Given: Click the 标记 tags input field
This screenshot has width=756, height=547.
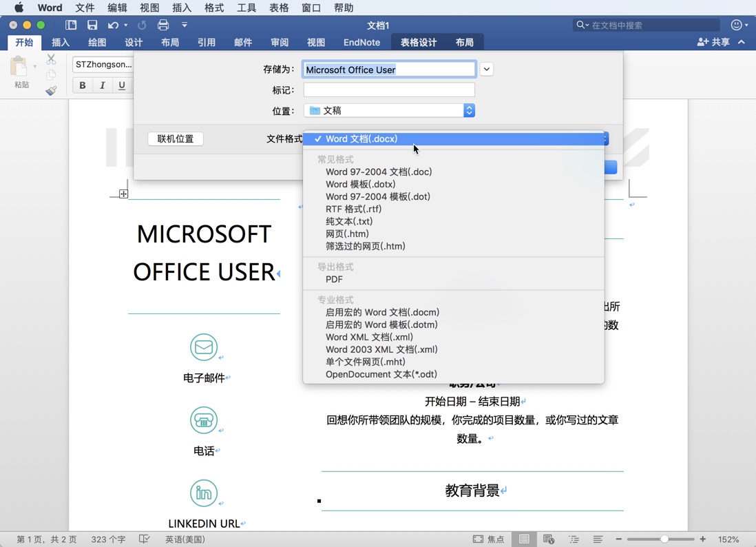Looking at the screenshot, I should [x=389, y=90].
